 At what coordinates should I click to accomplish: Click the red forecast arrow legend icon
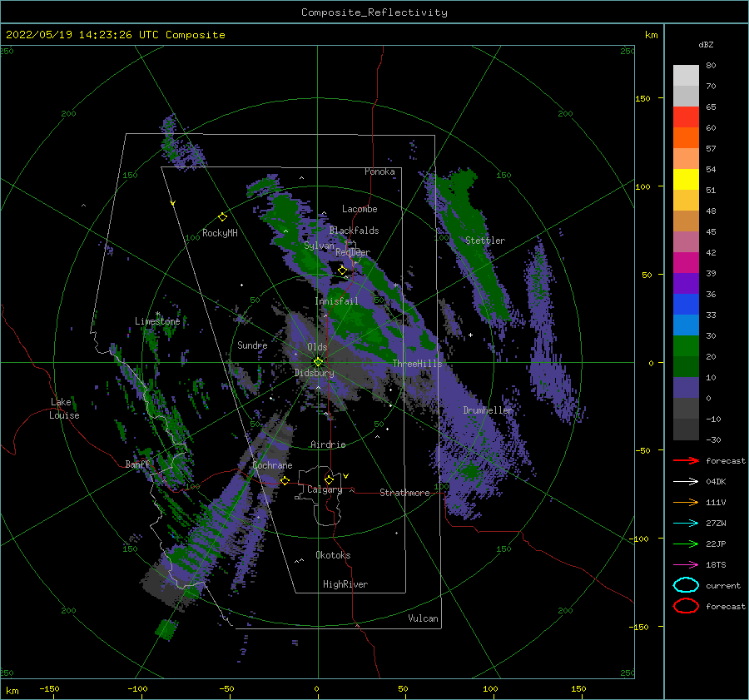[x=686, y=460]
